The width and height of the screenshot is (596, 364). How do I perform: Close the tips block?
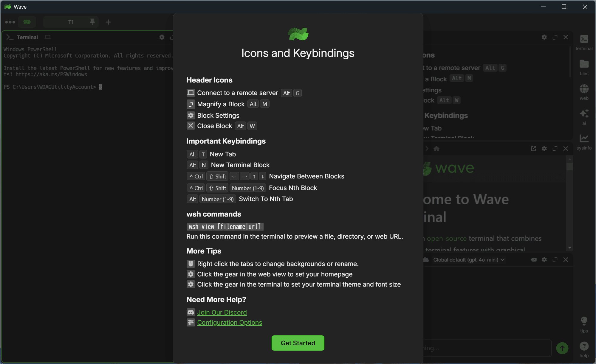(566, 37)
